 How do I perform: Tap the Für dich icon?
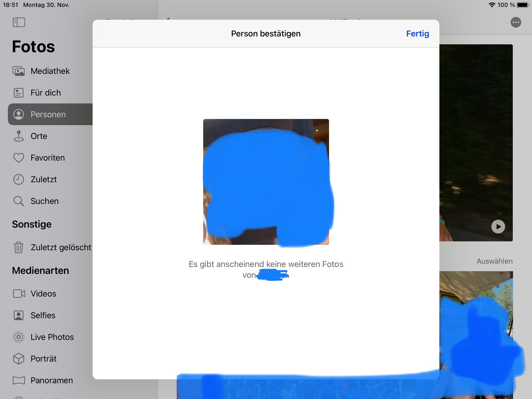(x=19, y=93)
